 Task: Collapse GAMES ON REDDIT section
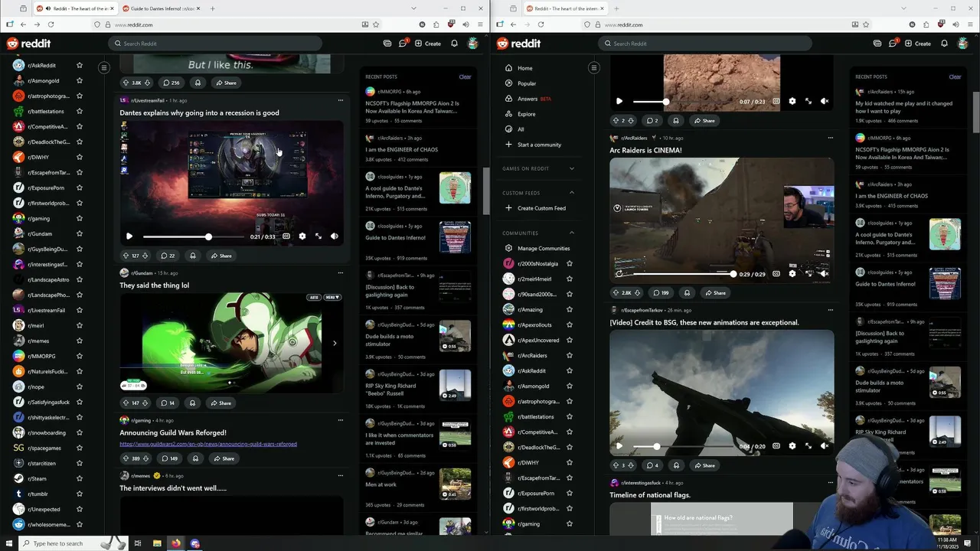[x=572, y=168]
